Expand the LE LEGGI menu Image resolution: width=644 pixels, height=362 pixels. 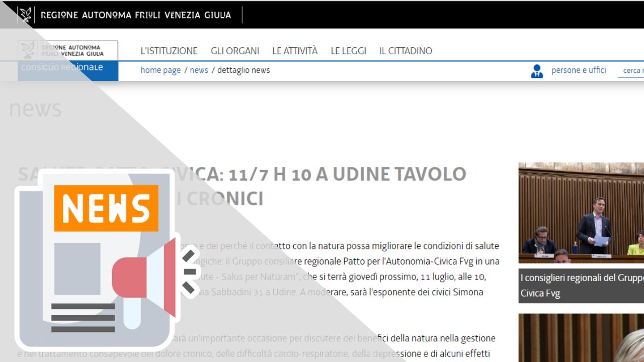pyautogui.click(x=348, y=51)
